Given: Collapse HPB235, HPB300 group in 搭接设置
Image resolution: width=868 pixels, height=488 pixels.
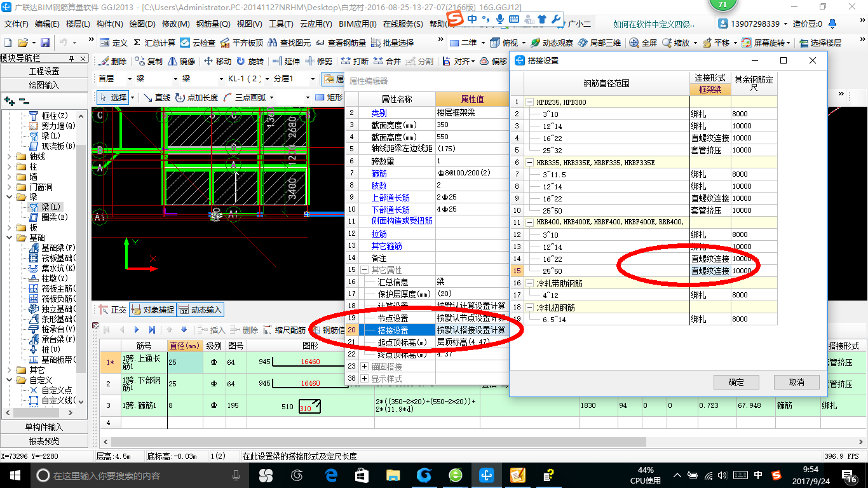Looking at the screenshot, I should pos(529,102).
